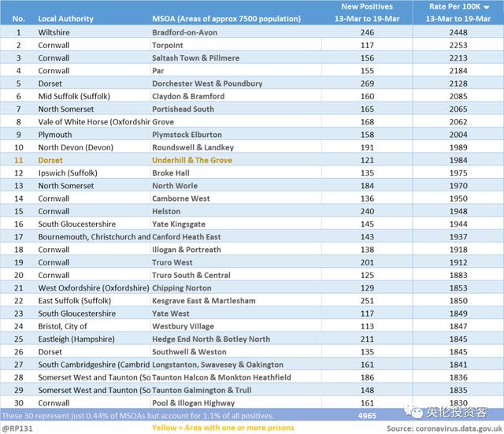Click the 'Portishead South' cell
Image resolution: width=504 pixels, height=434 pixels.
183,109
